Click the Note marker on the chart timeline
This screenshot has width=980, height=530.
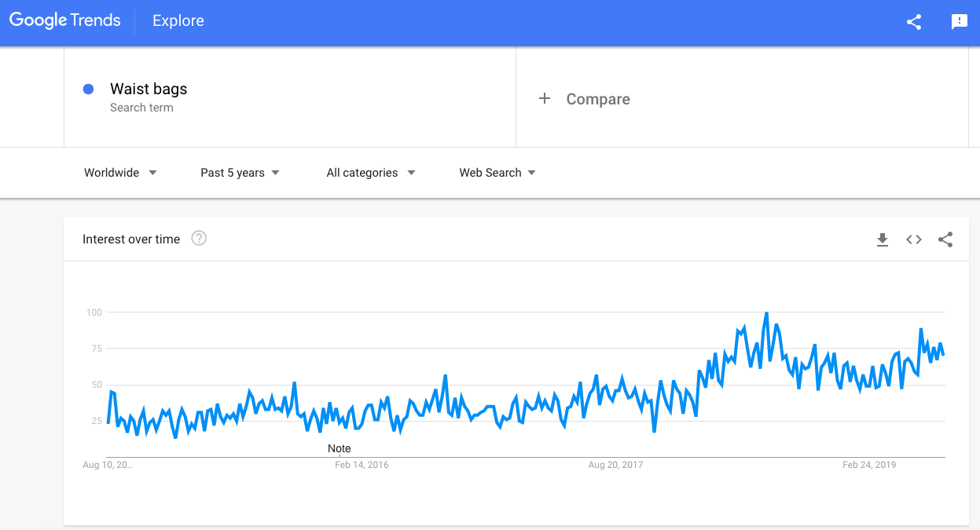tap(340, 448)
